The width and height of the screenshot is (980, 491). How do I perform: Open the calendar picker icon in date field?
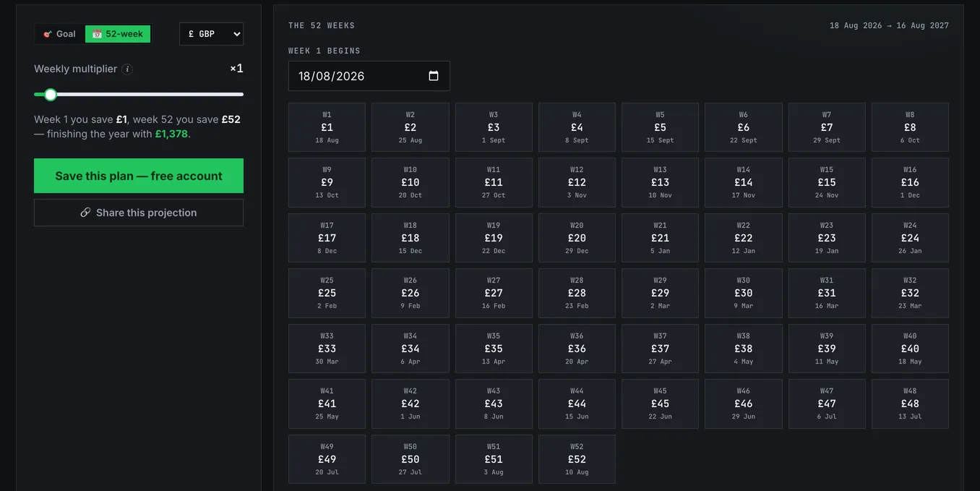coord(434,76)
